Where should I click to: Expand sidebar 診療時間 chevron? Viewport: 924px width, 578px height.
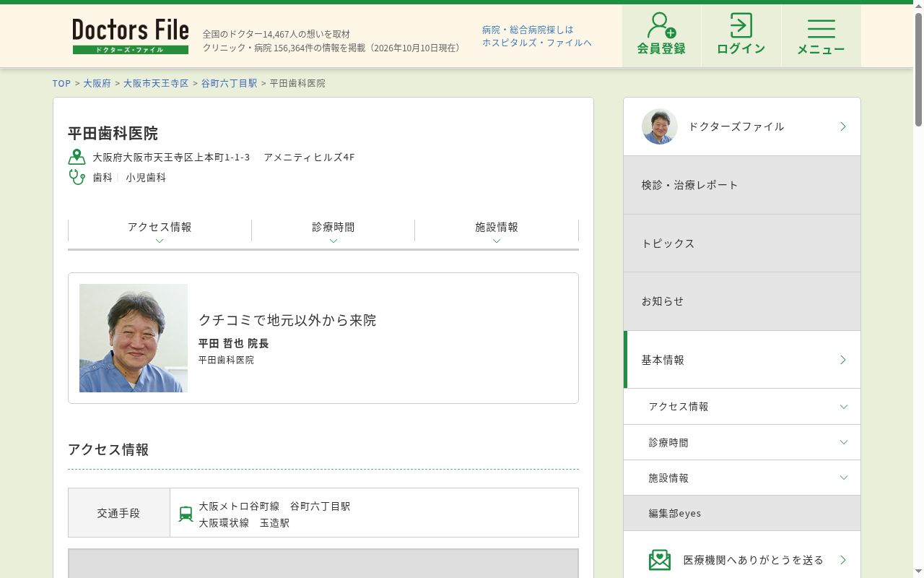[x=844, y=442]
